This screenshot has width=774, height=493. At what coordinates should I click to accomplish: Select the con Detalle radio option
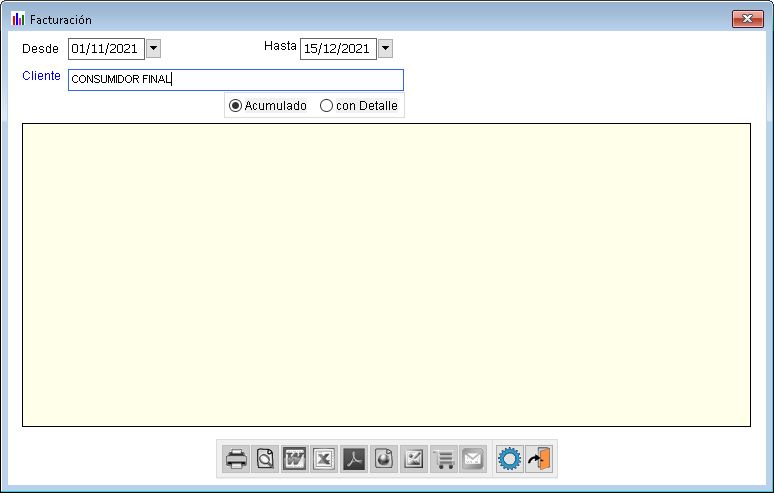click(x=327, y=106)
